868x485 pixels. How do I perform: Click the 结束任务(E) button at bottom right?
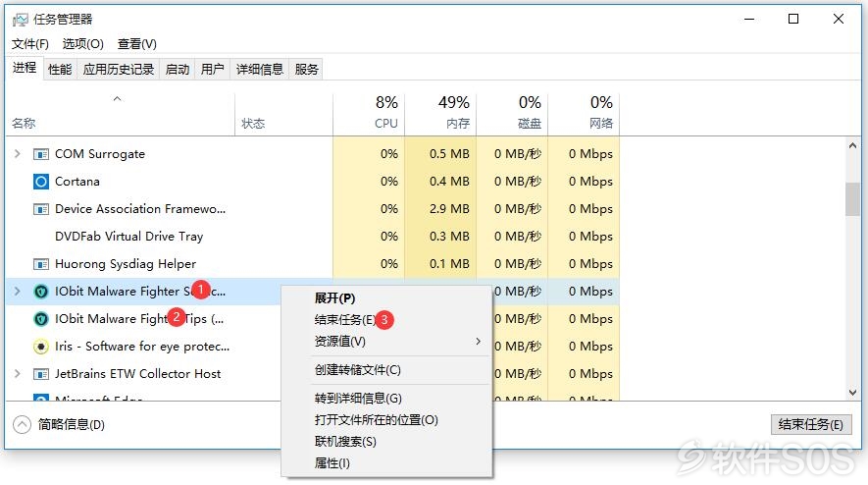[x=811, y=424]
